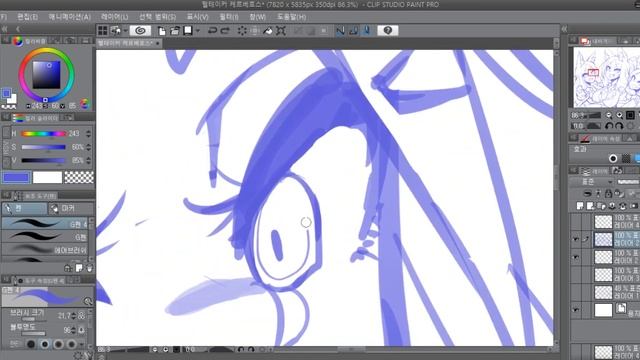This screenshot has width=640, height=360.
Task: Adjust Saturation stepper arrows at 60%
Action: coord(89,147)
